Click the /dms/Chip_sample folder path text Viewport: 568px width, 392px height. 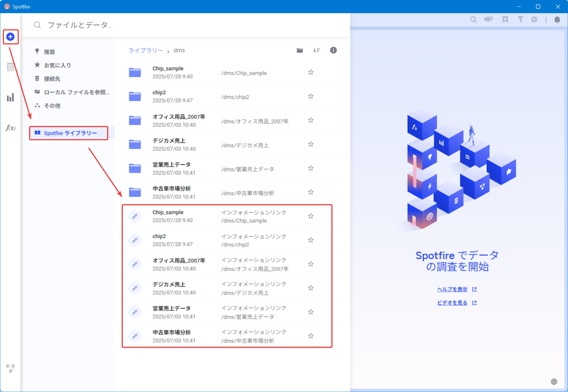244,73
